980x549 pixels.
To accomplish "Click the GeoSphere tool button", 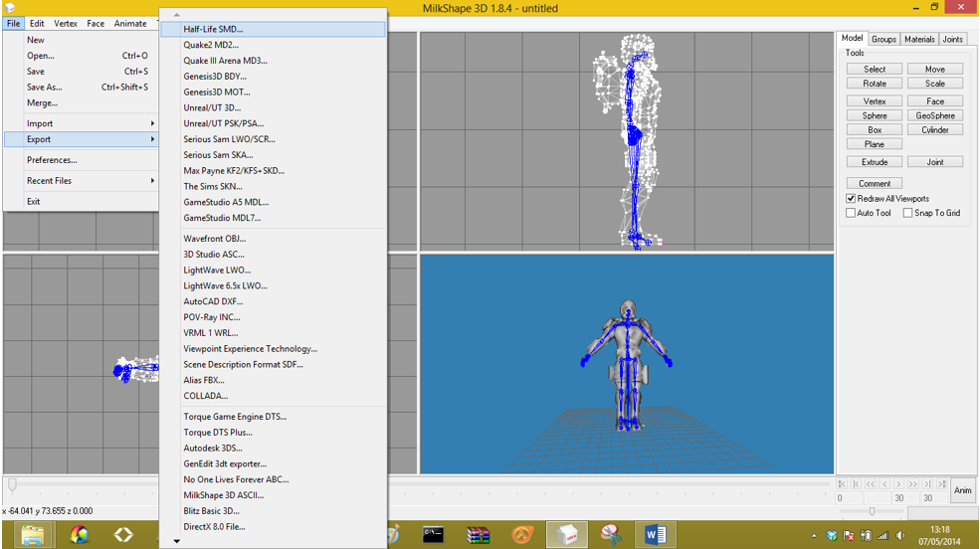I will [935, 115].
